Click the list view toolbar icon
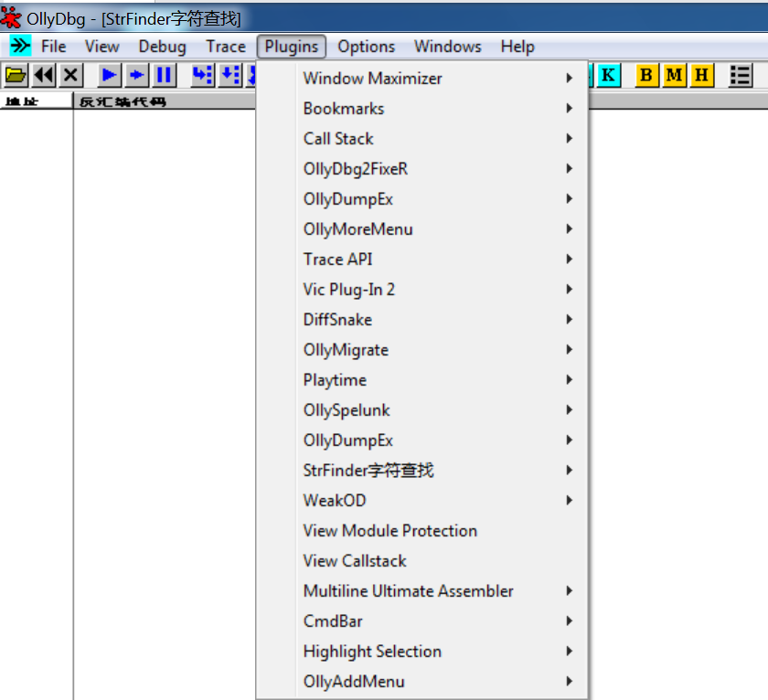This screenshot has height=700, width=768. pos(740,75)
